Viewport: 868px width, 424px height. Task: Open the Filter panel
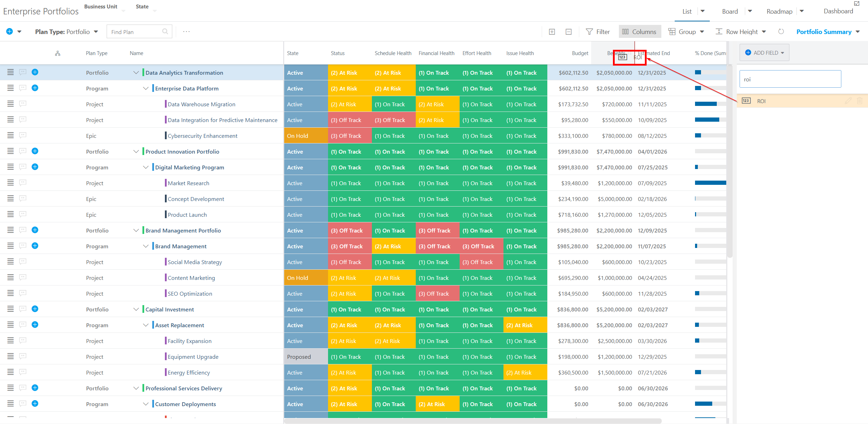[598, 32]
